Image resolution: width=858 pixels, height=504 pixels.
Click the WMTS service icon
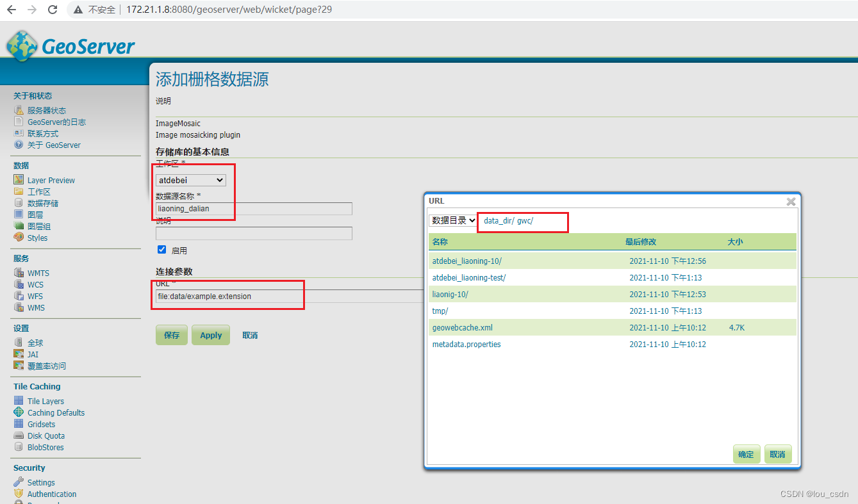coord(19,273)
